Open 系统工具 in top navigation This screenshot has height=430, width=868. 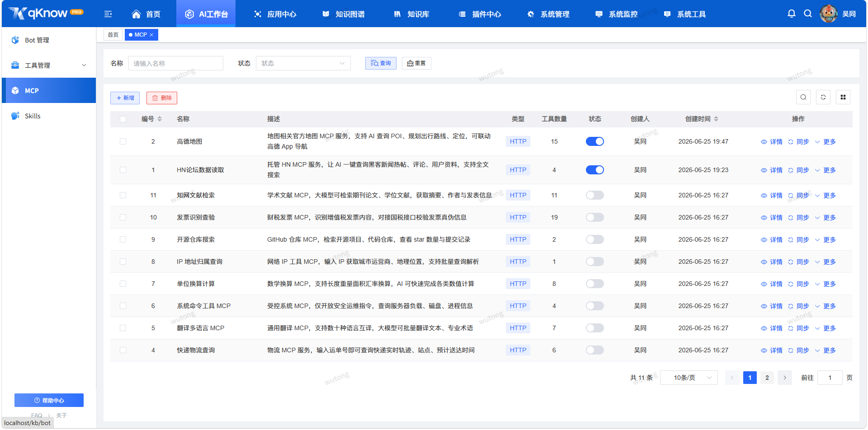click(685, 14)
